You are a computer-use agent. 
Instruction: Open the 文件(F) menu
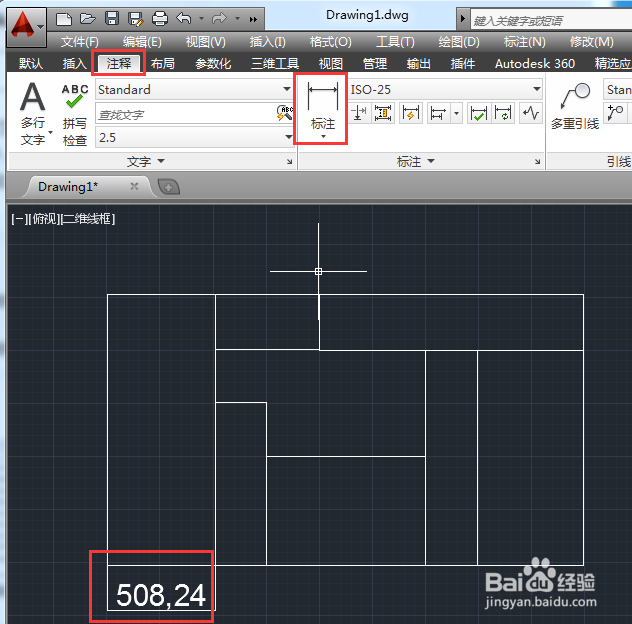point(79,42)
